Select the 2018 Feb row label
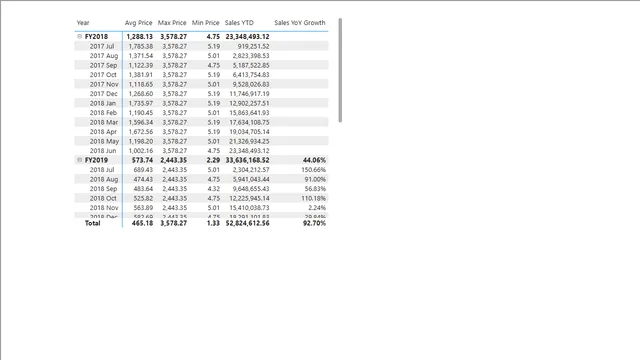 point(103,113)
